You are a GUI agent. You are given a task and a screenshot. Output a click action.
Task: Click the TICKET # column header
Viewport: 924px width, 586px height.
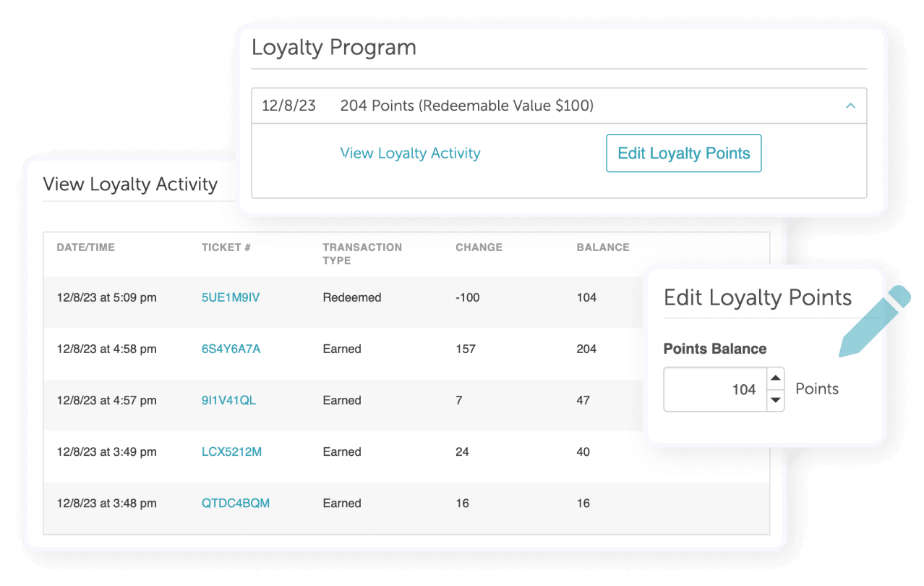coord(226,247)
